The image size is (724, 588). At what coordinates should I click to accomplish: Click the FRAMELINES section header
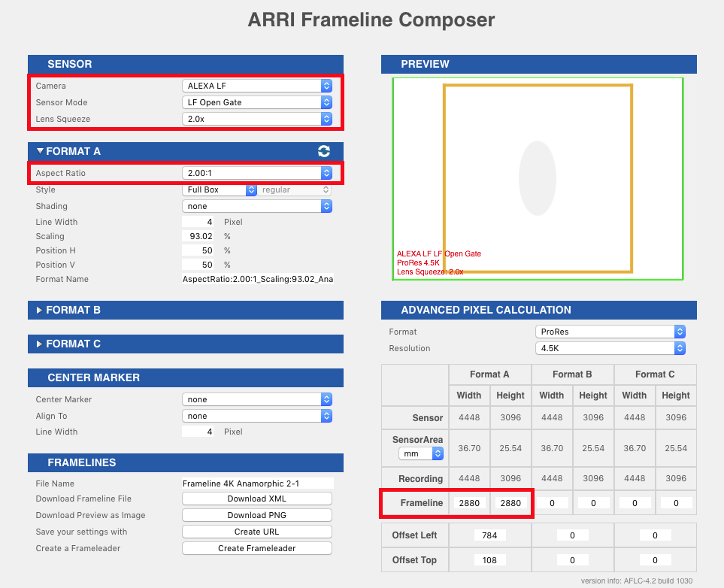click(186, 462)
